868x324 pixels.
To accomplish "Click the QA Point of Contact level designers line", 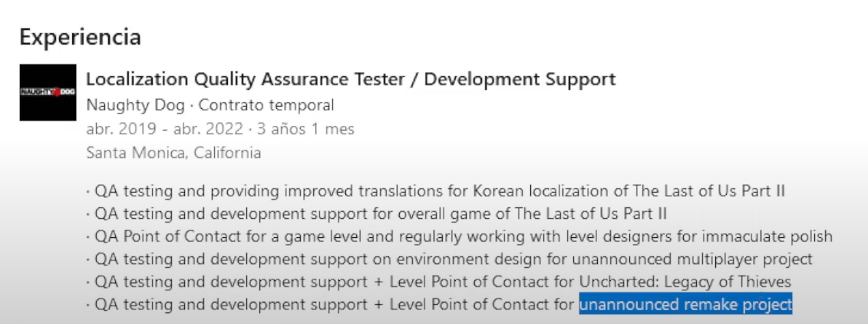I will click(460, 236).
